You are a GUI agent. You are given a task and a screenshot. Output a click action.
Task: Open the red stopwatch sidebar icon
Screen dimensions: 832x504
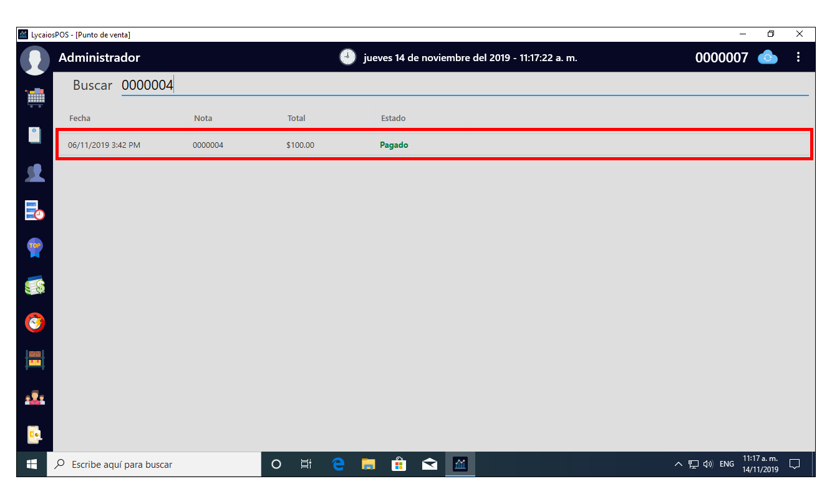point(35,322)
